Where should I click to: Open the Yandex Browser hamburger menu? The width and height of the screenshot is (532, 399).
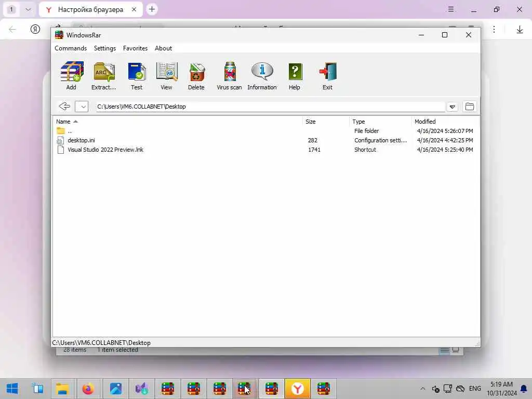pyautogui.click(x=450, y=9)
